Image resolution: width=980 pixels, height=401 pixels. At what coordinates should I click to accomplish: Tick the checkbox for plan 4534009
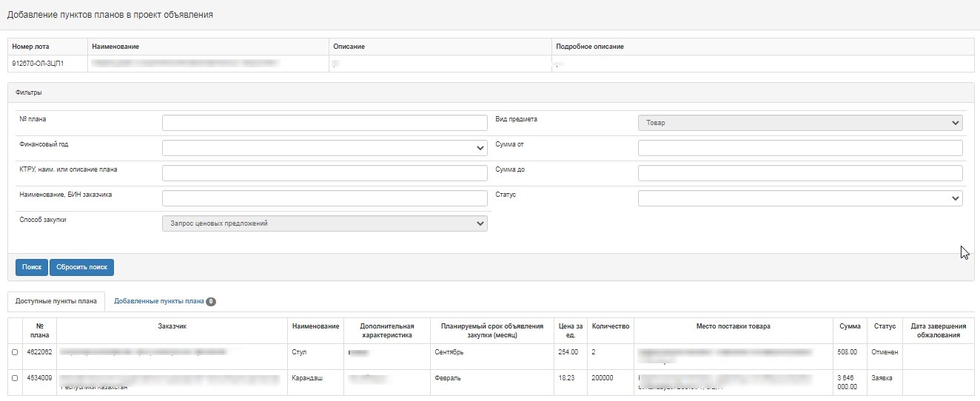click(x=15, y=378)
